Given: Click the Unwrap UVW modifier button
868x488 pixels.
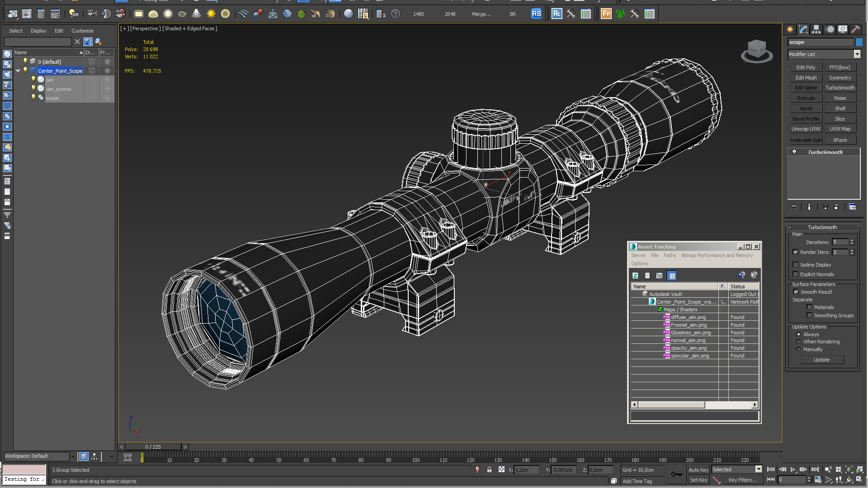Looking at the screenshot, I should point(806,129).
